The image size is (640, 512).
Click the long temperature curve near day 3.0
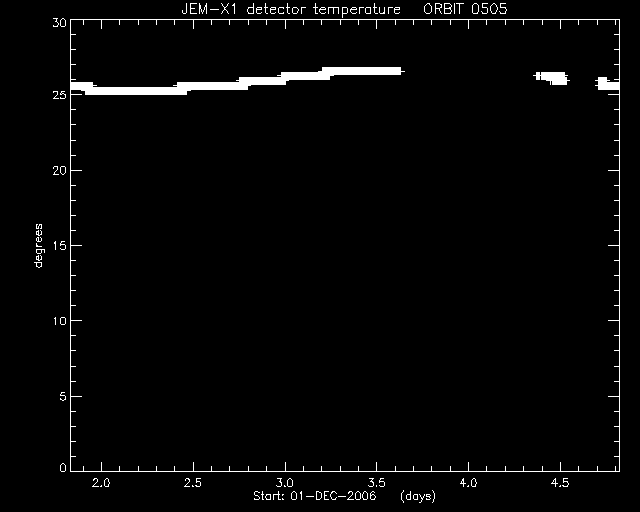[x=238, y=81]
